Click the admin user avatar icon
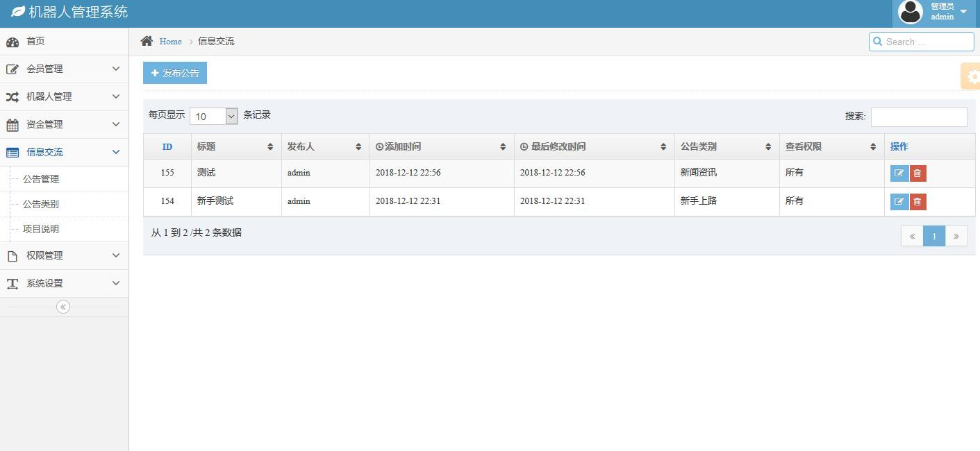 (911, 12)
